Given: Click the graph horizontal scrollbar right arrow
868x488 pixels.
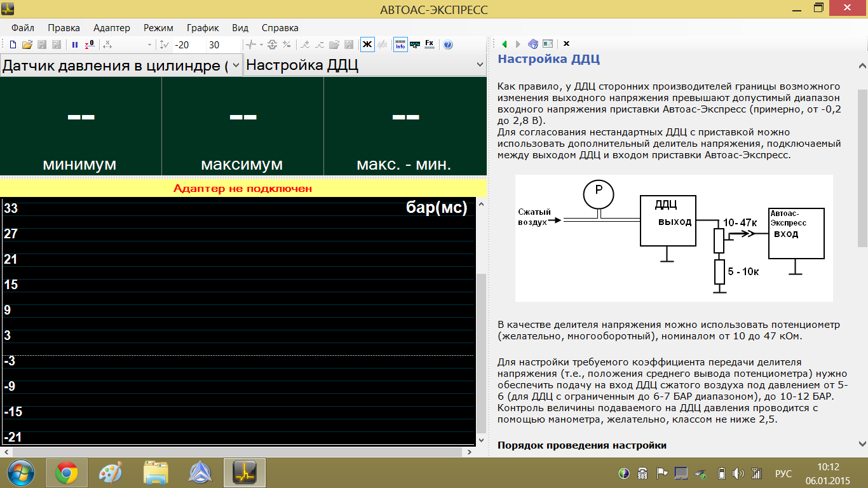Looking at the screenshot, I should 470,452.
